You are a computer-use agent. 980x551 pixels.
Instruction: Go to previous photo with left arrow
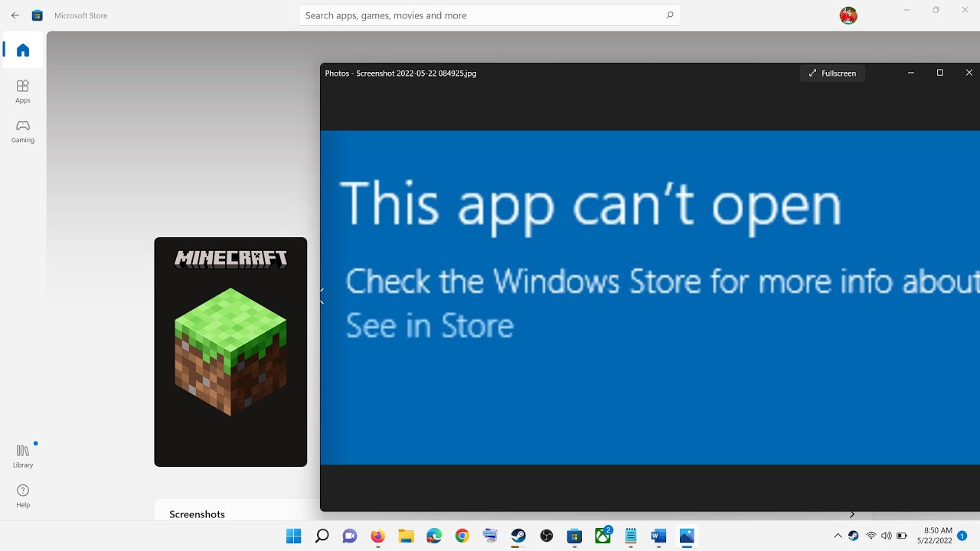point(322,297)
